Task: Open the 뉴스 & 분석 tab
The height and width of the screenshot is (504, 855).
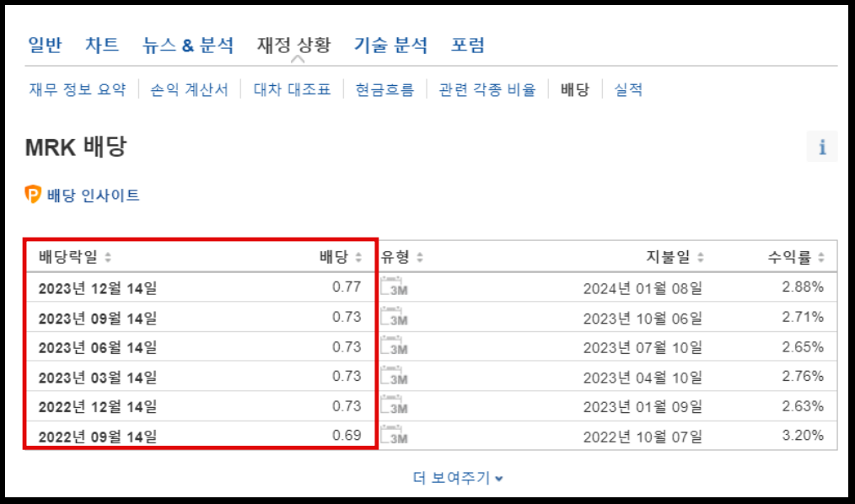Action: pyautogui.click(x=187, y=45)
